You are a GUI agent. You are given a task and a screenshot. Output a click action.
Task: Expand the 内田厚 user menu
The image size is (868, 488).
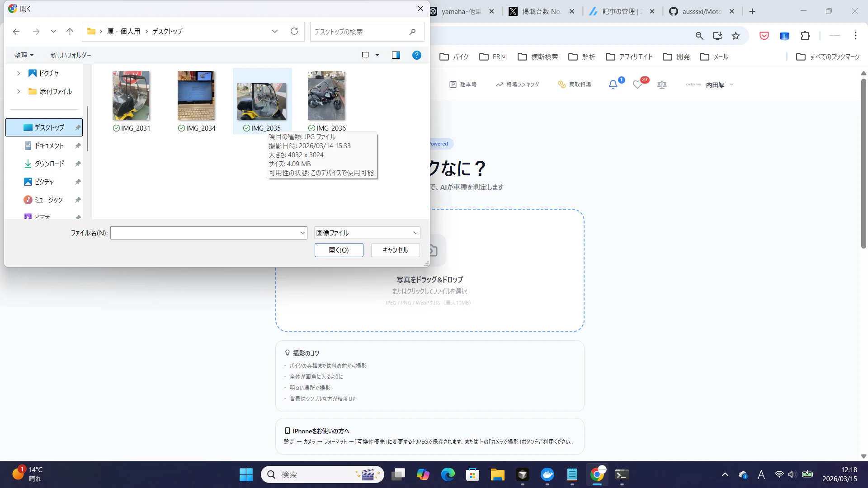[709, 84]
